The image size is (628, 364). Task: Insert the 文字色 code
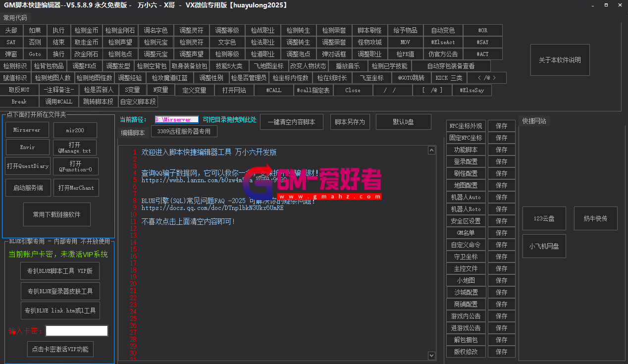[227, 42]
